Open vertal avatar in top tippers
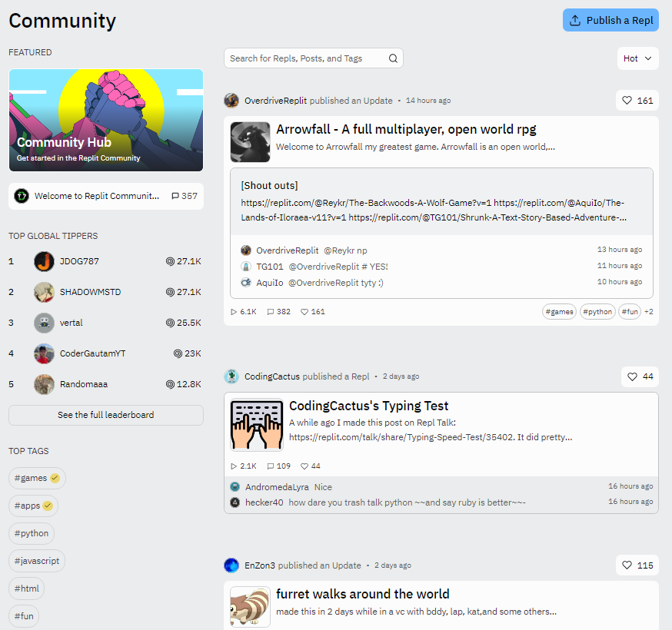This screenshot has height=630, width=672. (44, 323)
